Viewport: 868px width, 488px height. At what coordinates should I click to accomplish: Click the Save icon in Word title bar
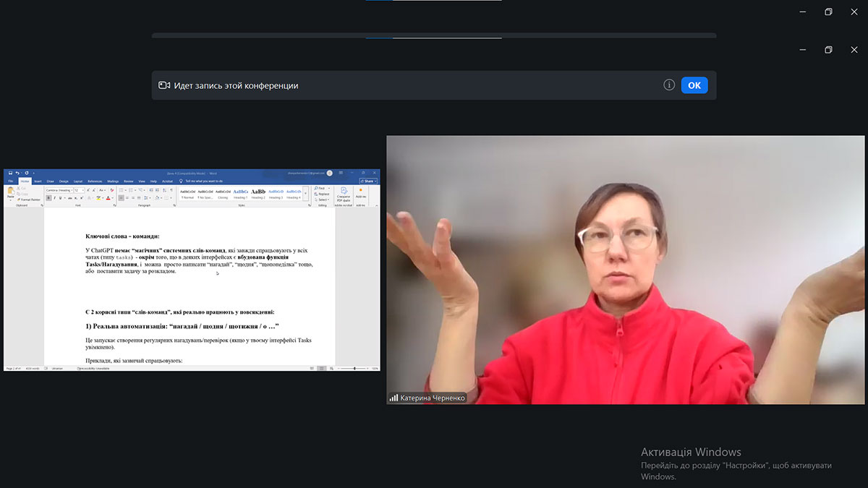tap(9, 173)
